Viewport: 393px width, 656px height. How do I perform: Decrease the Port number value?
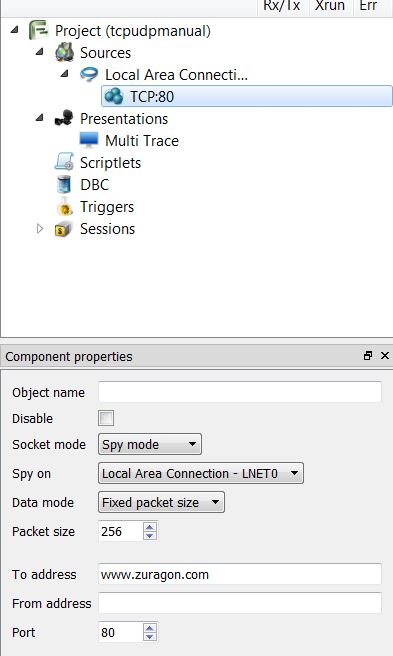(150, 637)
